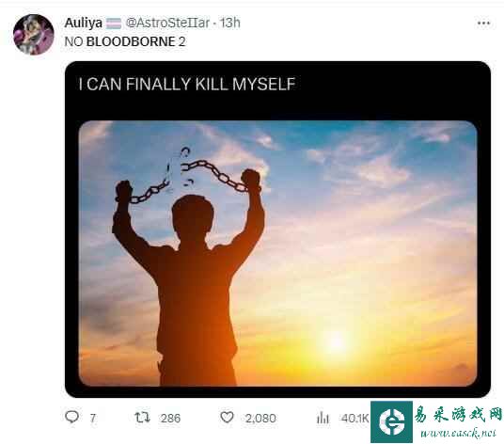Open the reply speech bubble icon
Viewport: 504px width, 444px height.
(71, 417)
